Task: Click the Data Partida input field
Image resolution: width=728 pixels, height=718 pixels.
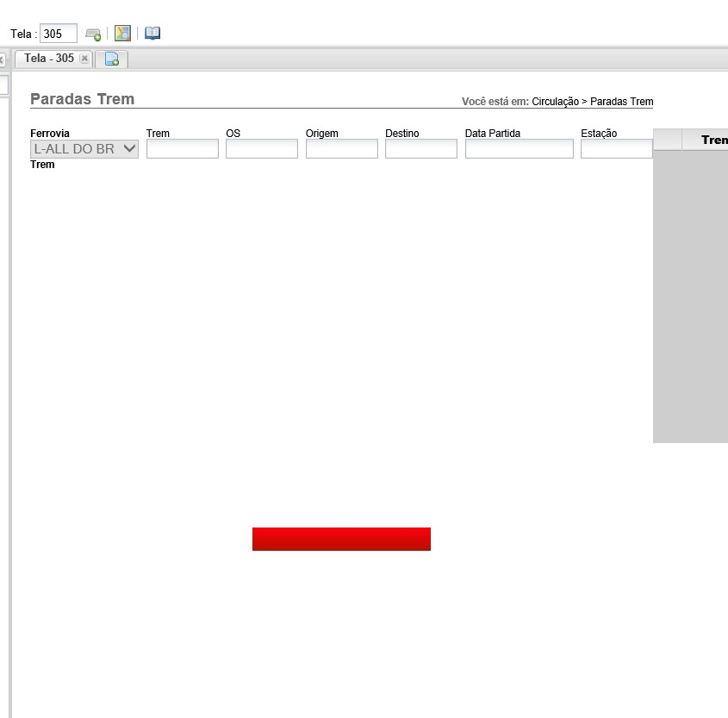Action: 519,149
